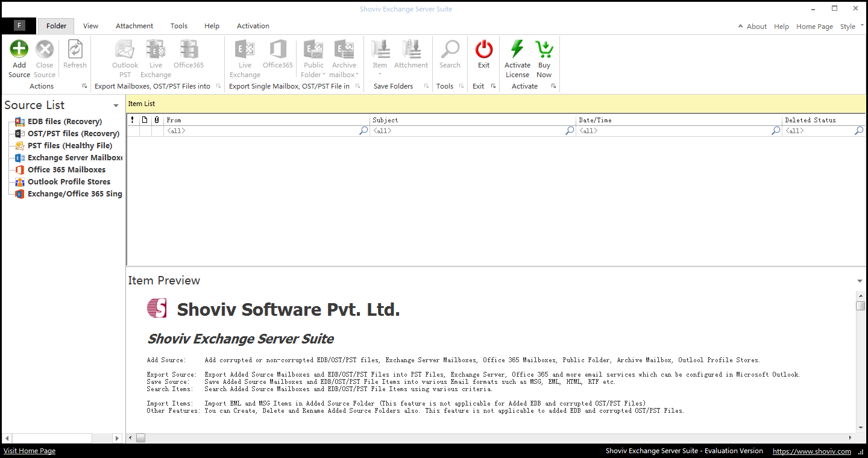This screenshot has width=868, height=458.
Task: Click the Subject filter search icon
Action: [570, 131]
